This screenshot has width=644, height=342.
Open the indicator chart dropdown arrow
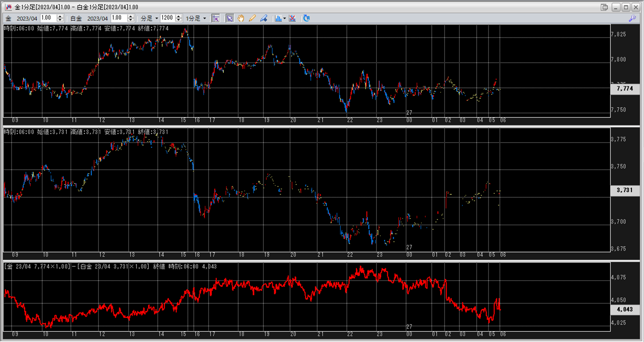285,18
